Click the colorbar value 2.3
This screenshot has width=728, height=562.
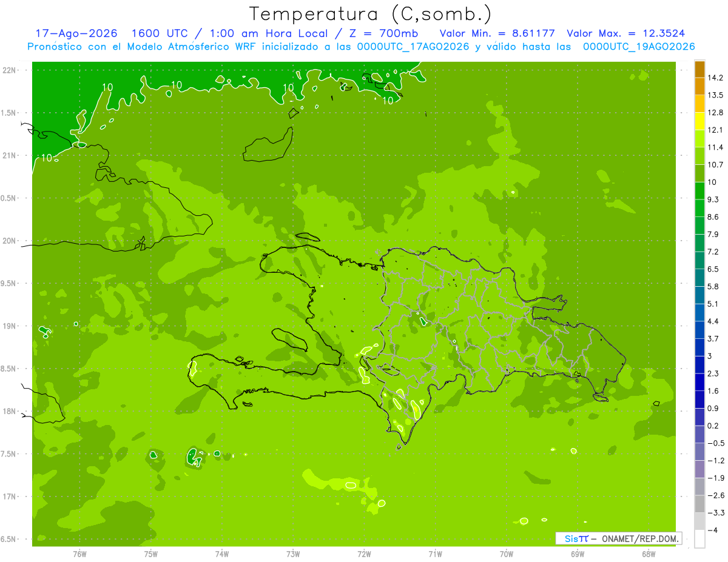[x=713, y=373]
